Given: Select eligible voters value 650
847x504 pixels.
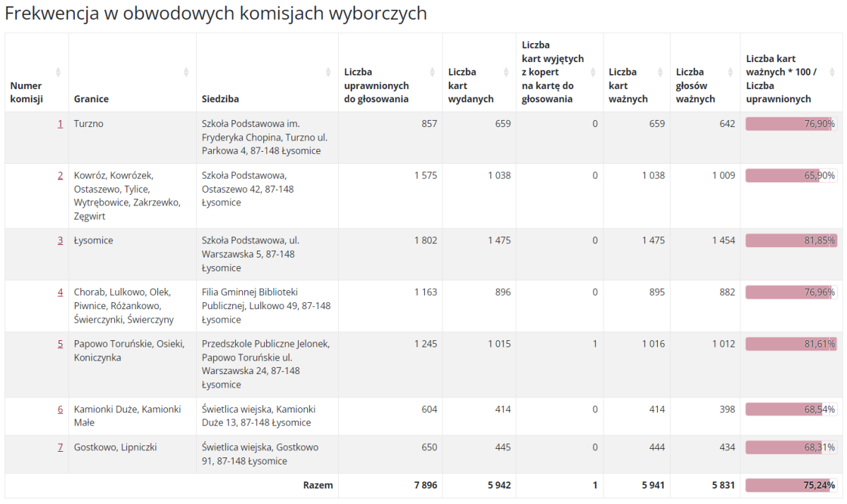Looking at the screenshot, I should point(429,448).
